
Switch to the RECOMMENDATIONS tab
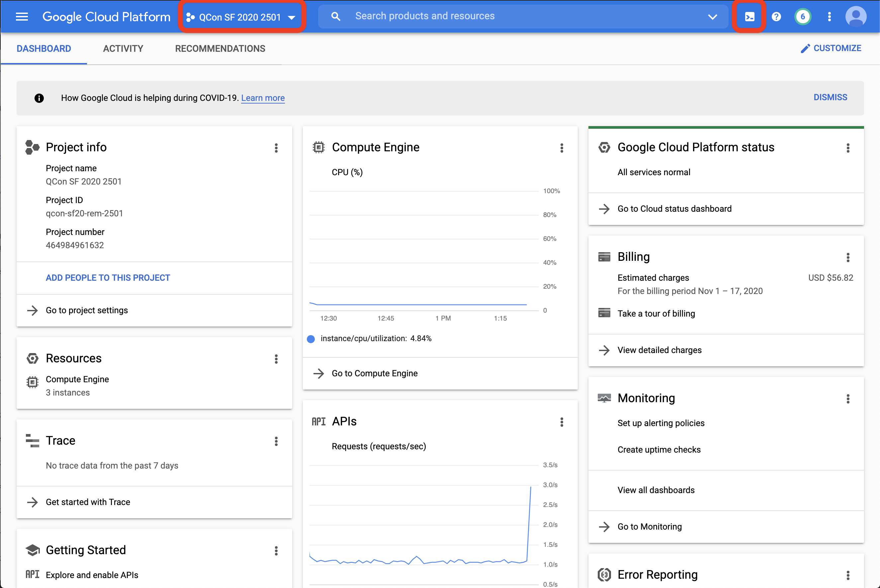[x=220, y=48]
